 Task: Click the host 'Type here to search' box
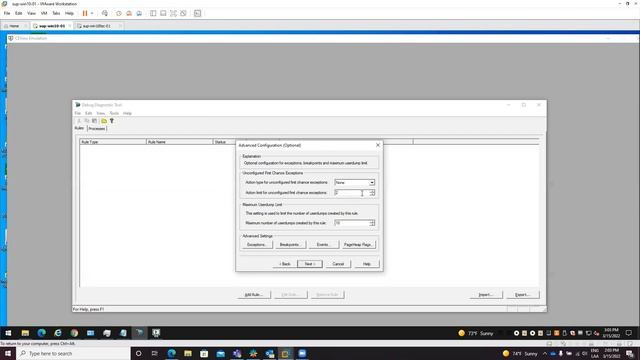[x=73, y=353]
